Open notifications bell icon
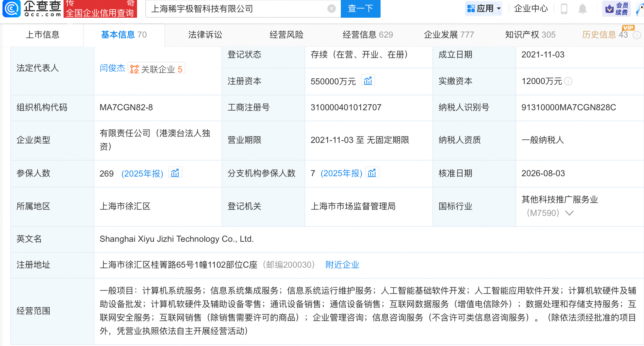Image resolution: width=644 pixels, height=346 pixels. (583, 9)
